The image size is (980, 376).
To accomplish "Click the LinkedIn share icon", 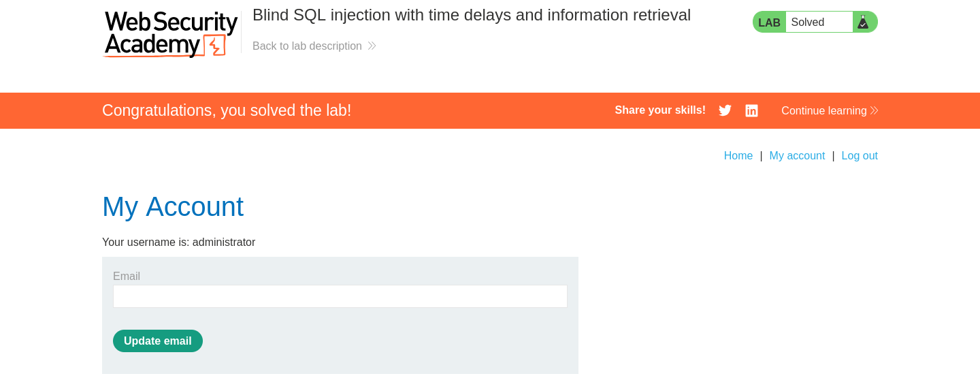I will point(751,110).
